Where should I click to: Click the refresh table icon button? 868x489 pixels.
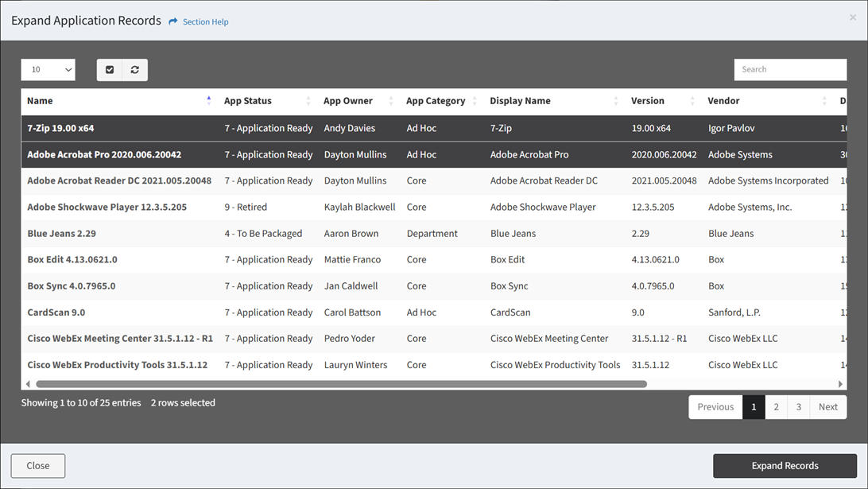coord(135,70)
